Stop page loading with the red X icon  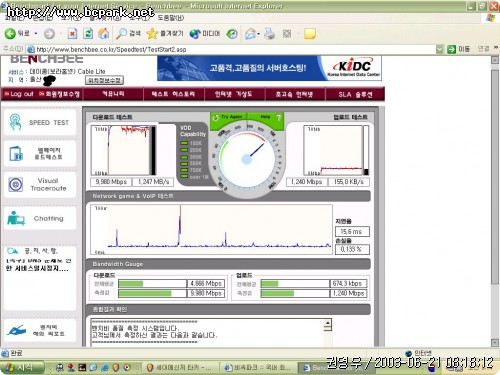(72, 34)
